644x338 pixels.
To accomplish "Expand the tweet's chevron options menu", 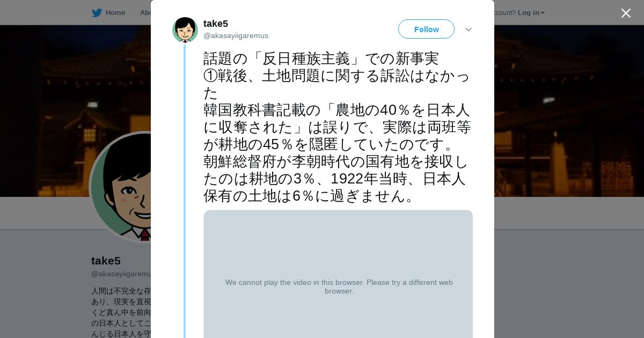I will click(469, 30).
